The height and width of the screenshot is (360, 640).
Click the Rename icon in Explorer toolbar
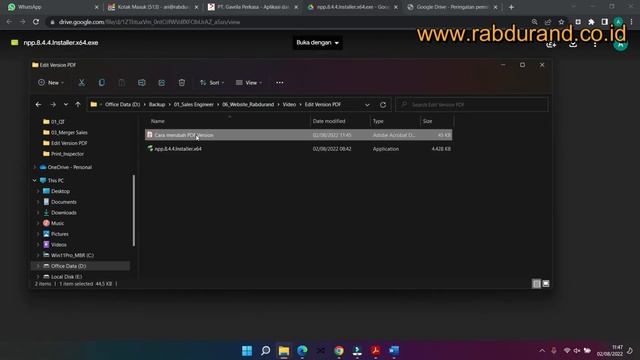(142, 83)
